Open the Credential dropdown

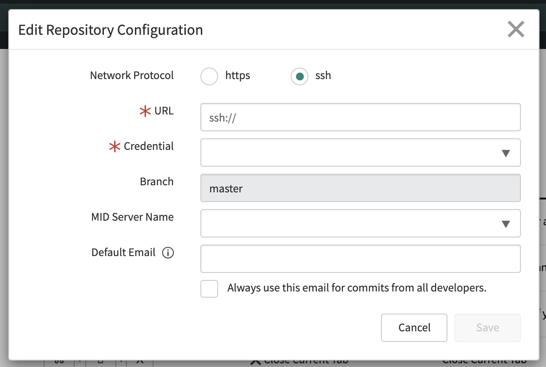(x=360, y=153)
